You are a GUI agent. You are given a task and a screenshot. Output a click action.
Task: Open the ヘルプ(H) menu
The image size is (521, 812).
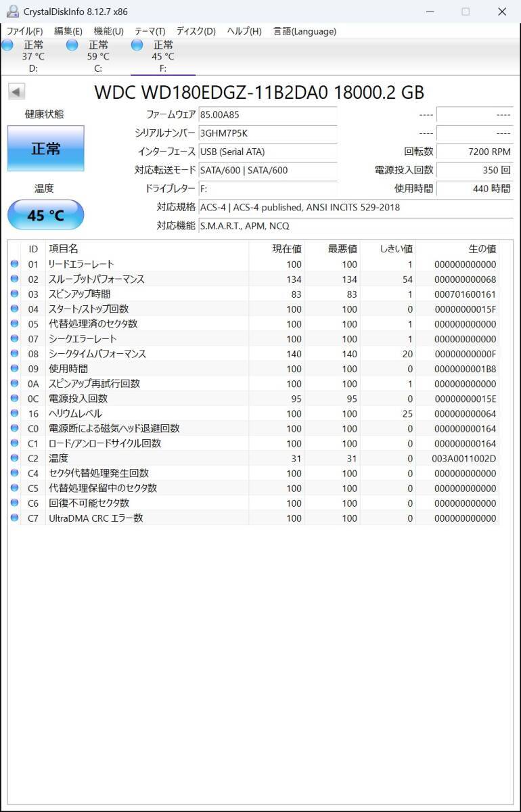[244, 31]
